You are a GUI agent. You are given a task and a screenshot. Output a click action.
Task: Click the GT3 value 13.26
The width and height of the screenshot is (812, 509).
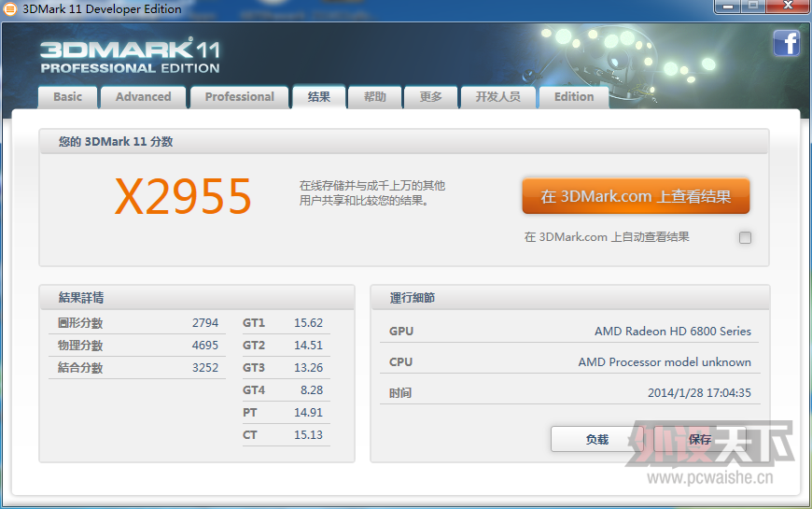(308, 367)
